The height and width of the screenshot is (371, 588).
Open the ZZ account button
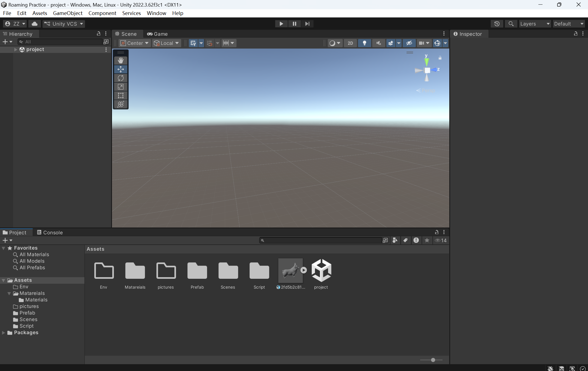(15, 24)
